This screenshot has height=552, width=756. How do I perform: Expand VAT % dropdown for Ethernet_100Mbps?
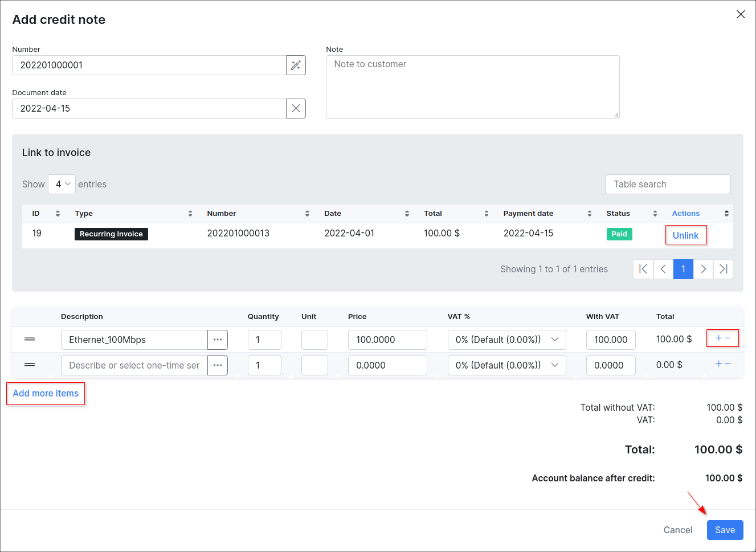pyautogui.click(x=506, y=340)
